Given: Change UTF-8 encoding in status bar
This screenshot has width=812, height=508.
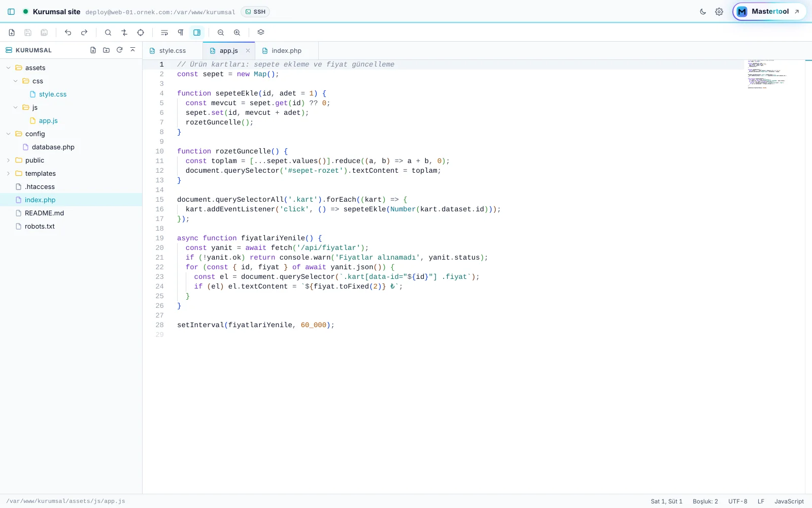Looking at the screenshot, I should pos(737,501).
